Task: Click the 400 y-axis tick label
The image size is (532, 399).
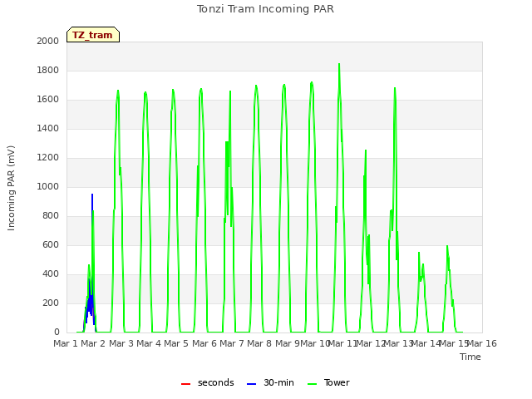Action: coord(51,273)
